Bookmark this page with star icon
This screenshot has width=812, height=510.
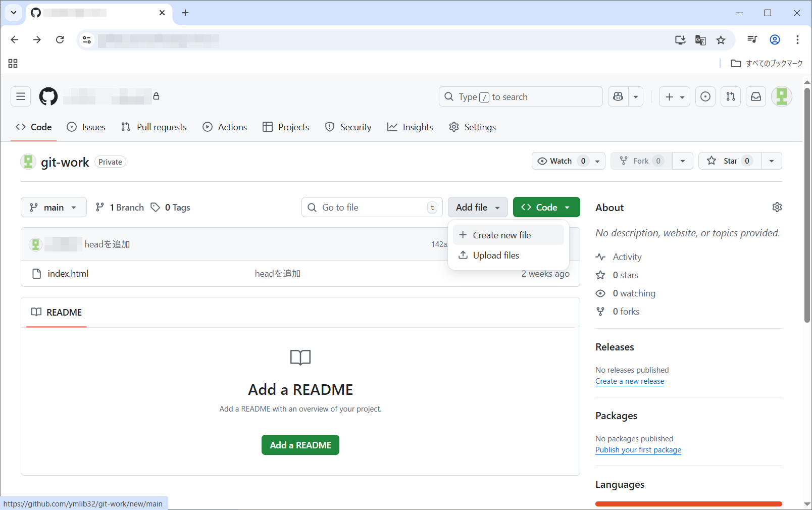click(x=721, y=40)
